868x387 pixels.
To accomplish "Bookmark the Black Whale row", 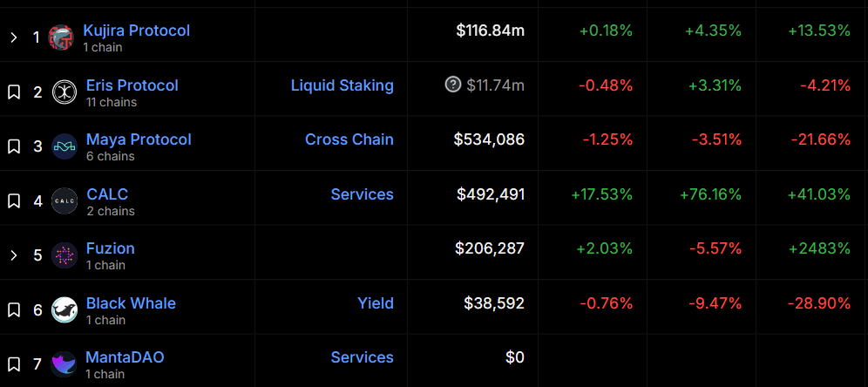I will point(14,310).
